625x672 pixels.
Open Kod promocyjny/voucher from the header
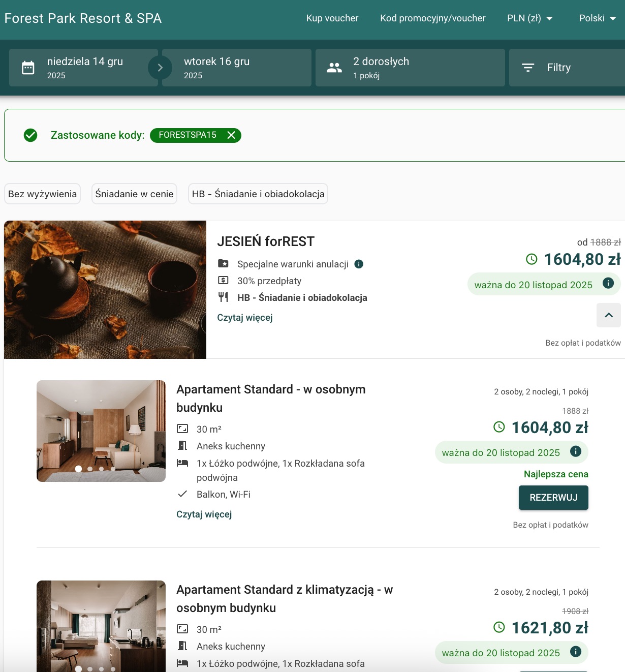click(432, 18)
